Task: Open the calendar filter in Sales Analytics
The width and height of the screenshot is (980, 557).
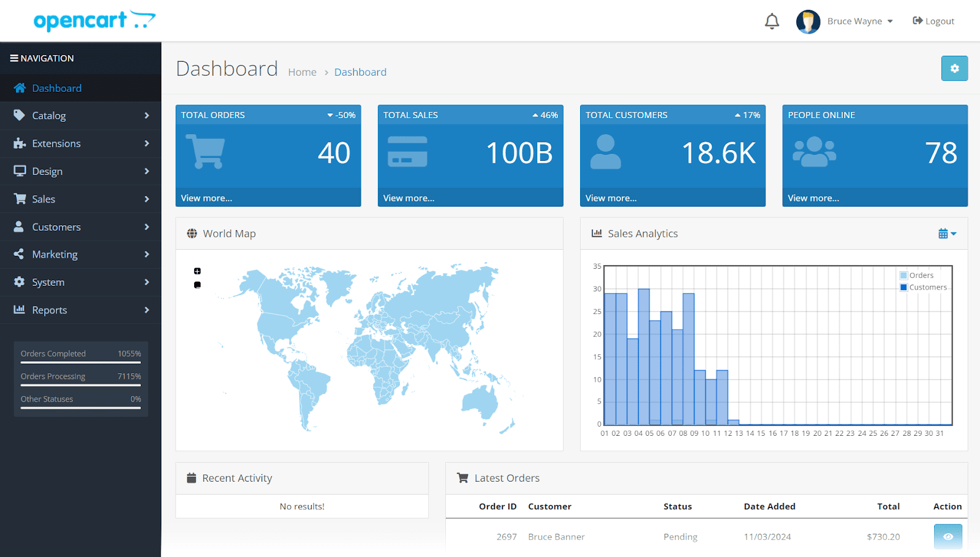Action: 946,233
